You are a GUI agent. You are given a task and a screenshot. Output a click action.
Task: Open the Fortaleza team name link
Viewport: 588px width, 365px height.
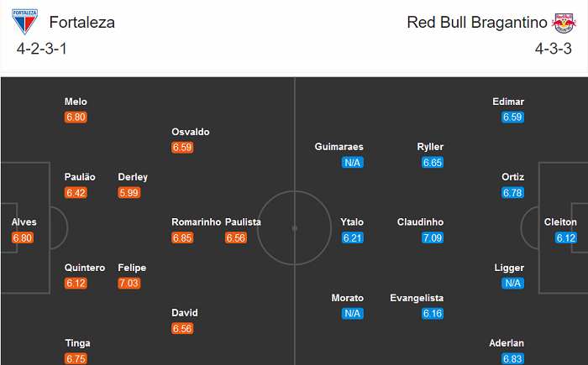click(x=82, y=23)
